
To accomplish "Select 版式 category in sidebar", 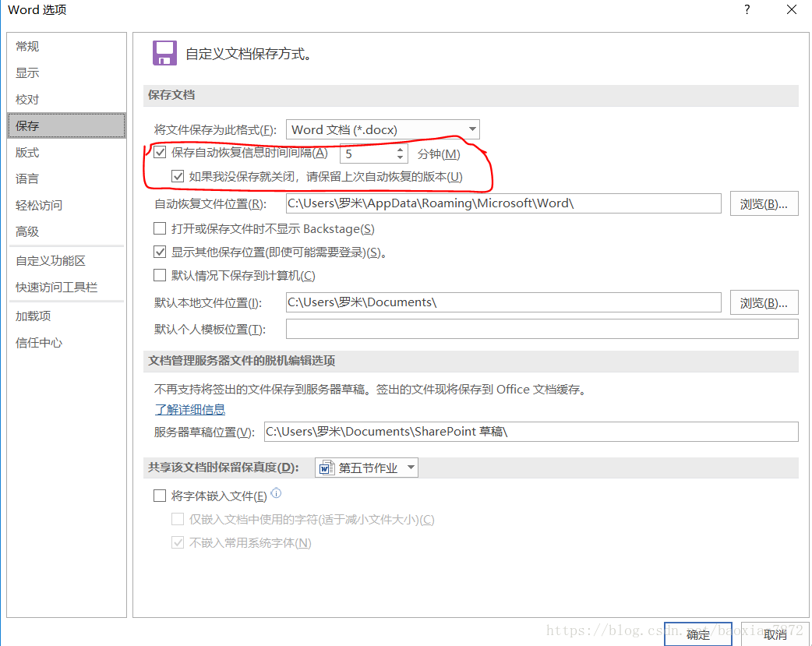I will tap(66, 152).
